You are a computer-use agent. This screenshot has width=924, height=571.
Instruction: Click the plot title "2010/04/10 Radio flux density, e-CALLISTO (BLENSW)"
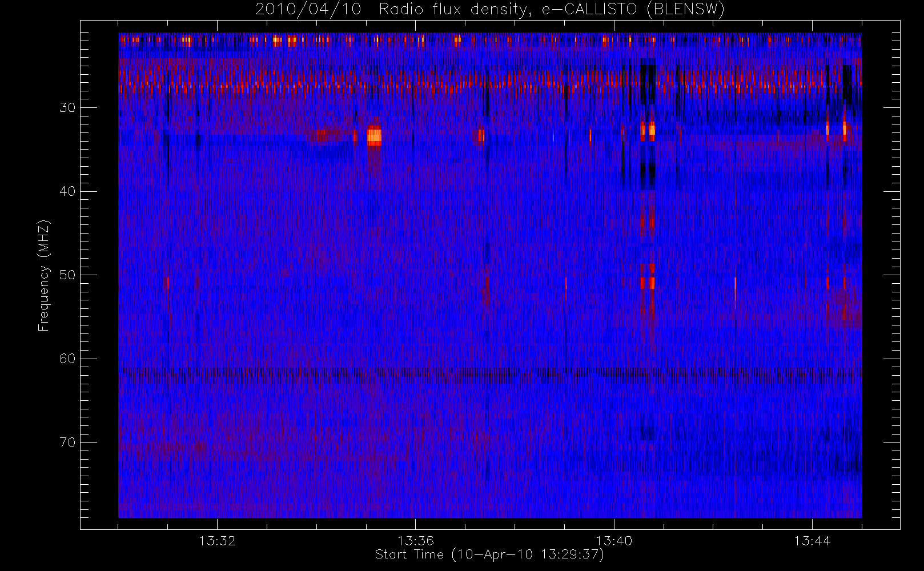(489, 10)
